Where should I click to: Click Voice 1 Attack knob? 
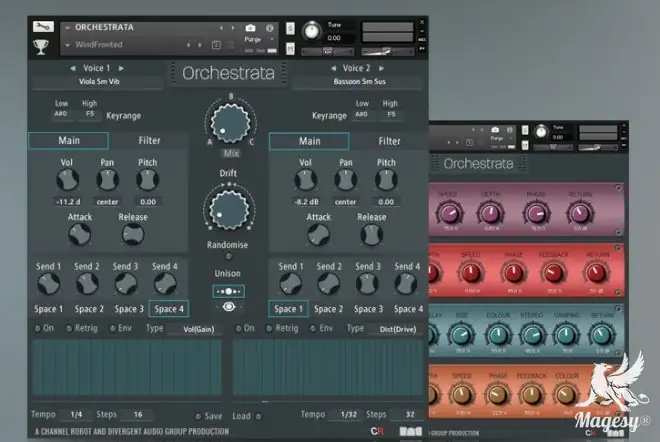[80, 234]
